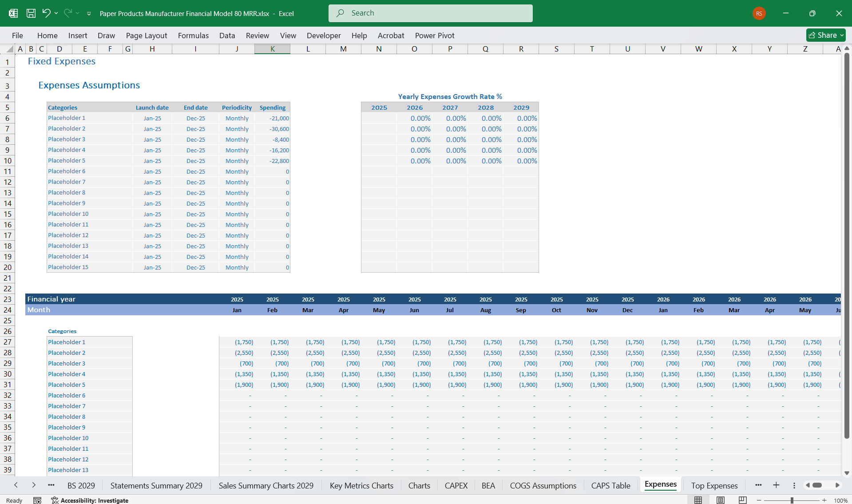Open the Power Pivot tab
Viewport: 852px width, 504px height.
pyautogui.click(x=434, y=36)
